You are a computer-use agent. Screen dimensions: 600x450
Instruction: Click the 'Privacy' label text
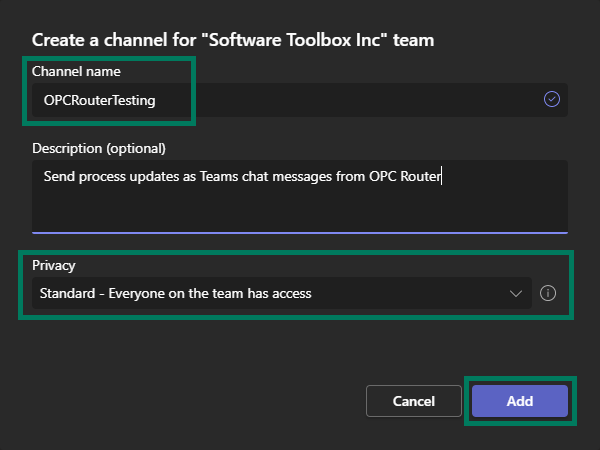(54, 266)
